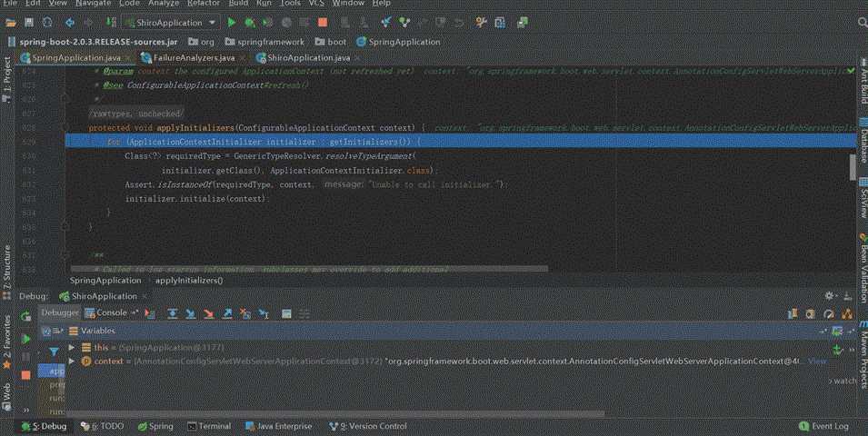Click the Synchronize toolbar icon
868x436 pixels.
47,23
